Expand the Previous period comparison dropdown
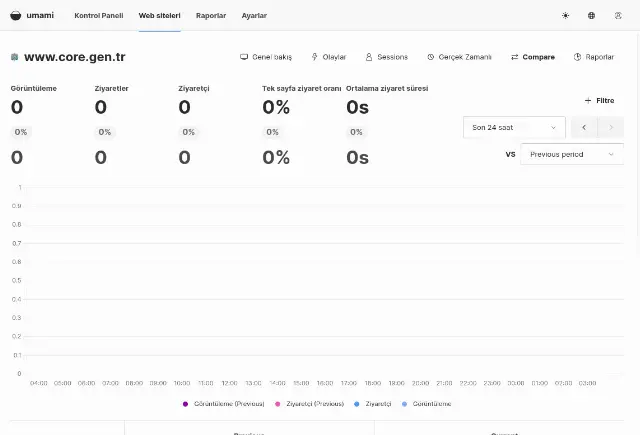This screenshot has width=640, height=435. pyautogui.click(x=572, y=154)
